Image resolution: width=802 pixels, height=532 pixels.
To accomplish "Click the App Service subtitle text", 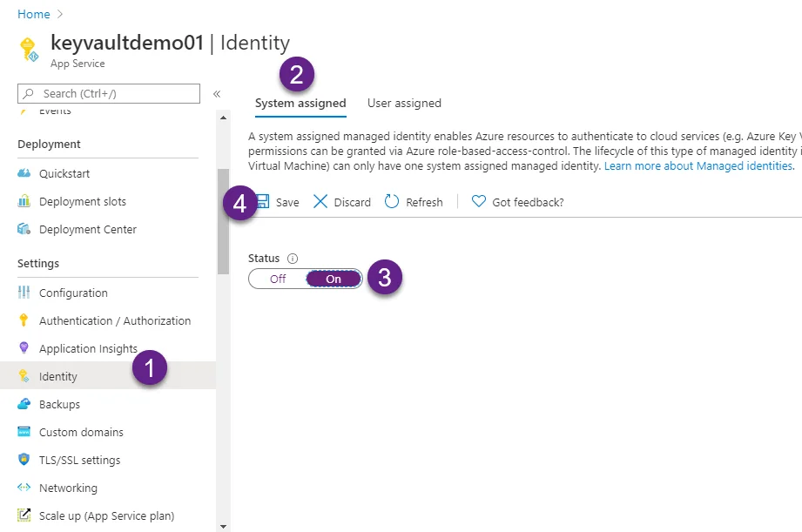I will coord(78,64).
